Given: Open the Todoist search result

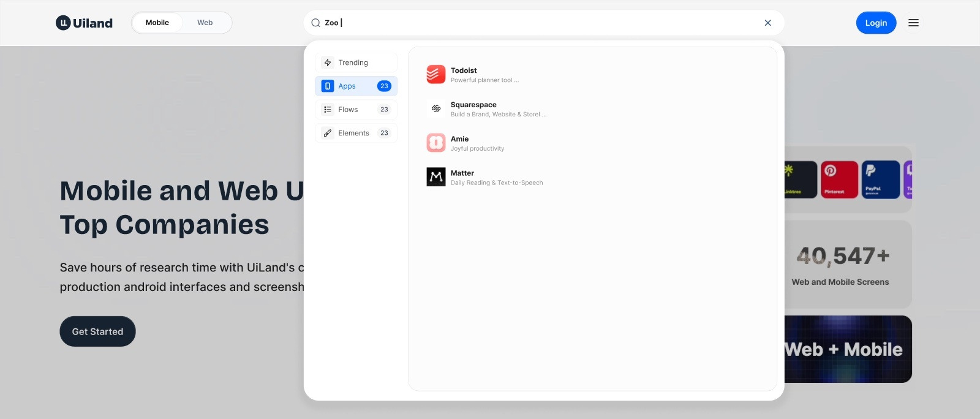Looking at the screenshot, I should click(x=473, y=75).
